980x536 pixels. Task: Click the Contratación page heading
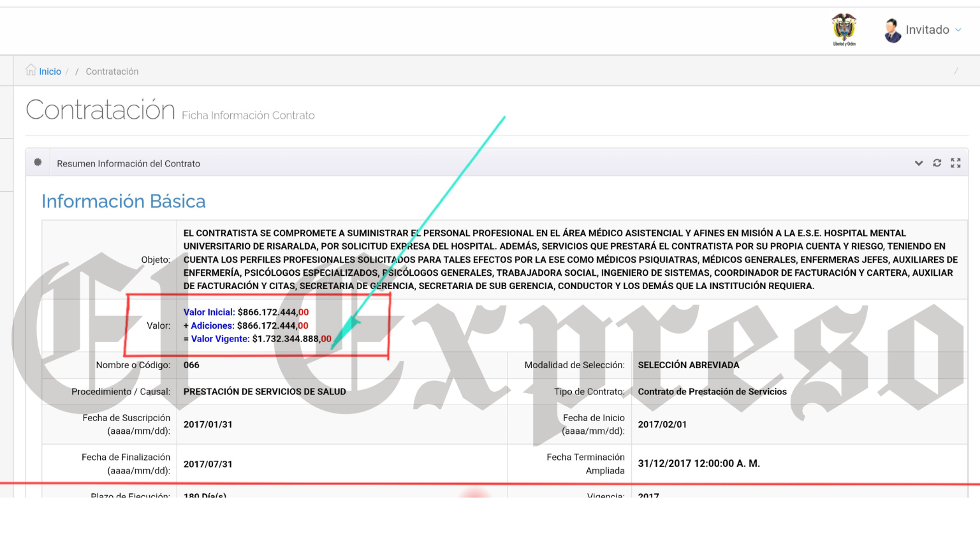[x=100, y=110]
